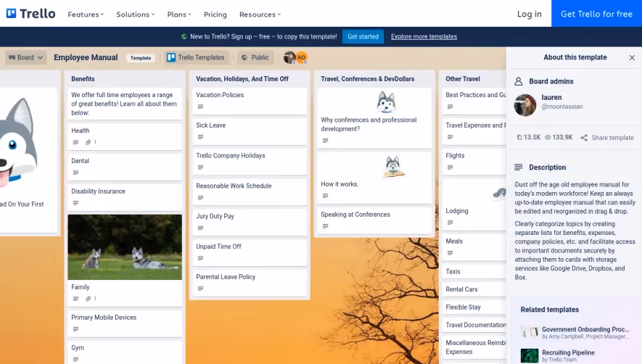Open Government Onboarding Proc... related template
Screen dimensions: 642x364
[x=575, y=332]
